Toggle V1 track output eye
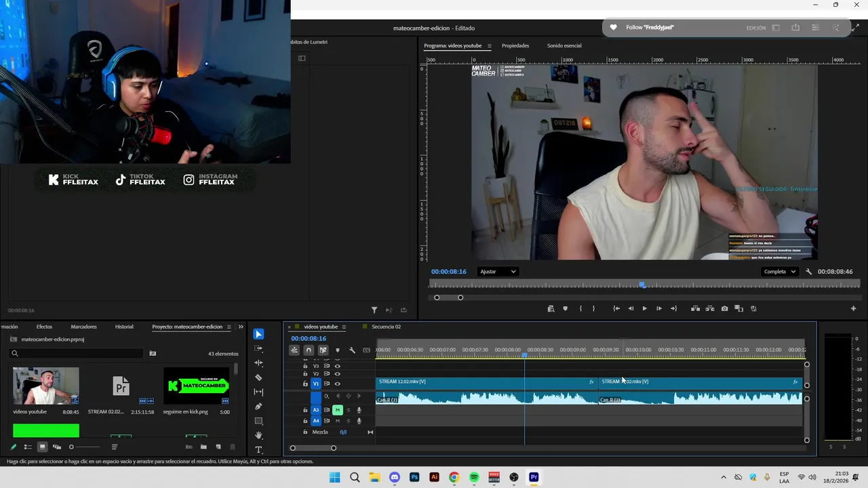 coord(337,384)
